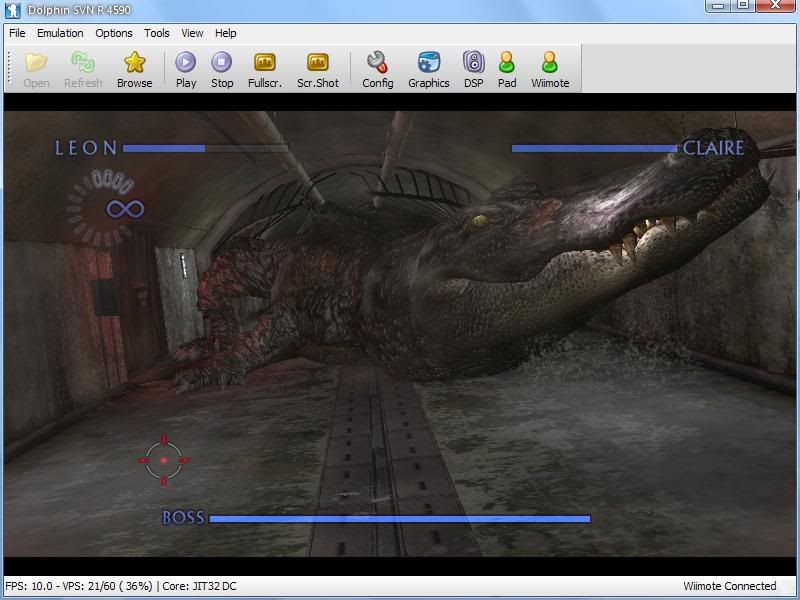Open the View menu

192,33
